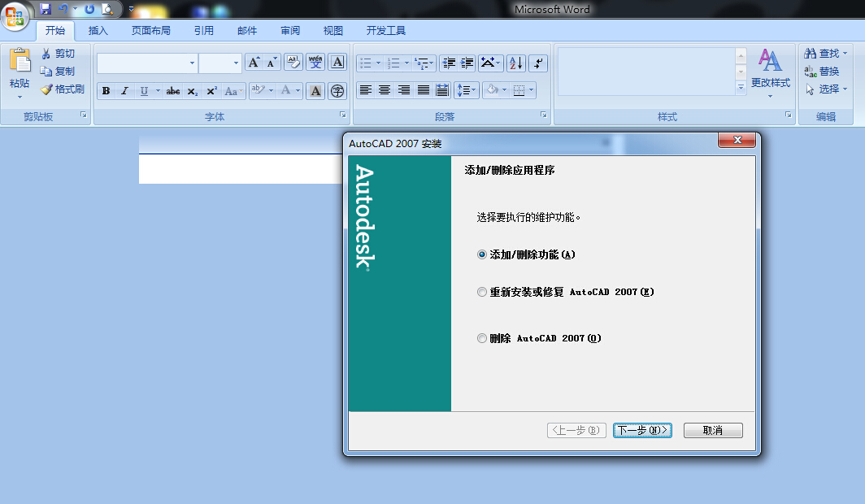Save document from quick access toolbar

[46, 9]
